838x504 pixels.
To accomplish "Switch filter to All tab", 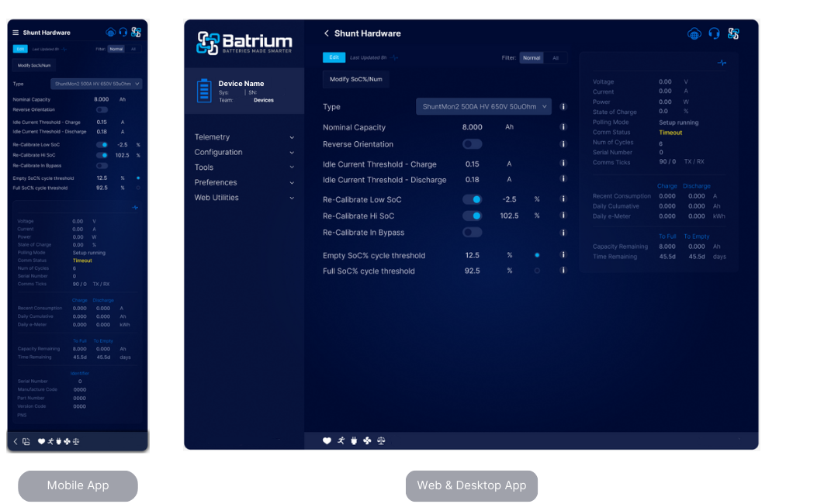I will pos(557,57).
